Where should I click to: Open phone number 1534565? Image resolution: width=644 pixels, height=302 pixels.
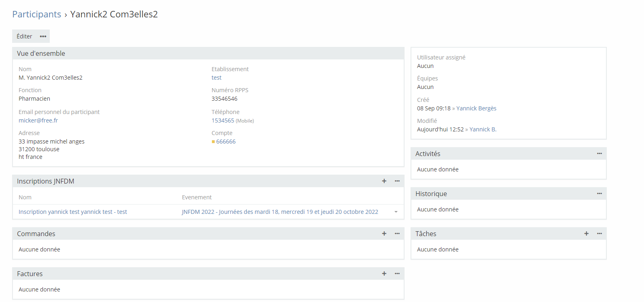tap(222, 120)
